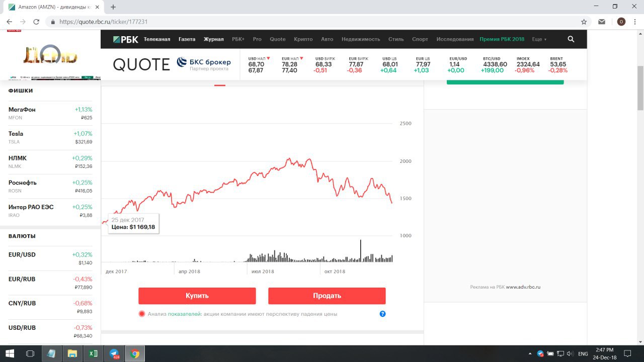The width and height of the screenshot is (644, 362).
Task: Open Windows Start menu
Action: coord(10,353)
